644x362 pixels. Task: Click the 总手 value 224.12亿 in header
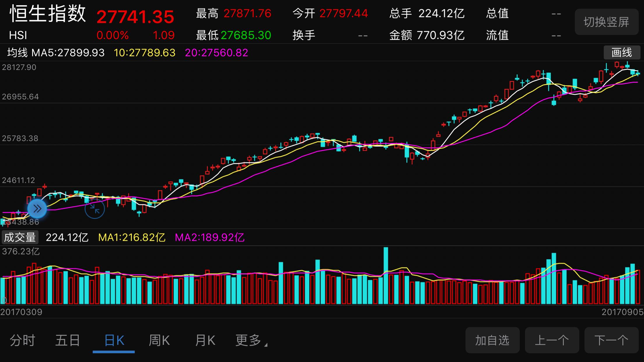coord(441,13)
